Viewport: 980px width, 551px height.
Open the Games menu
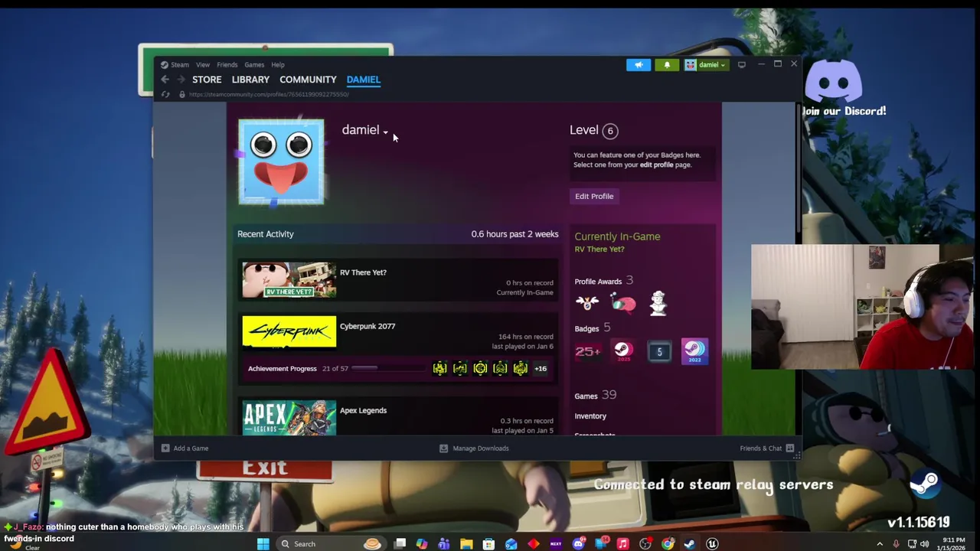click(x=254, y=65)
